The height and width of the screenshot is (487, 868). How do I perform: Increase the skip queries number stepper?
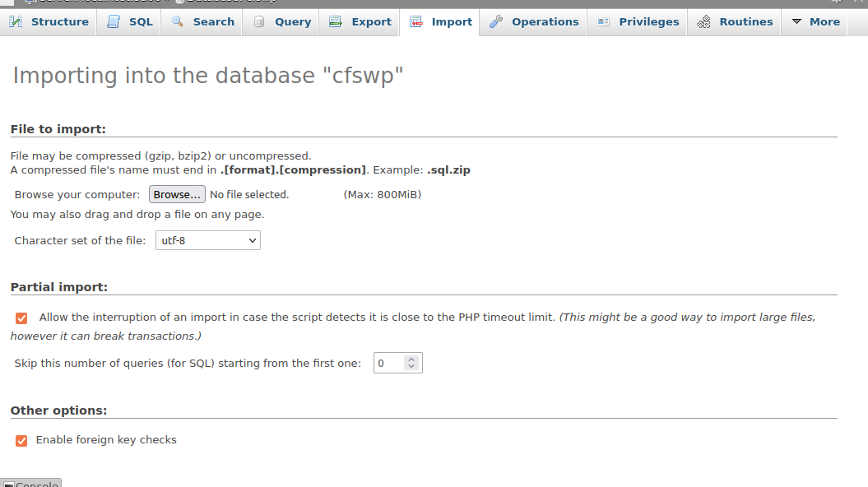click(x=411, y=359)
